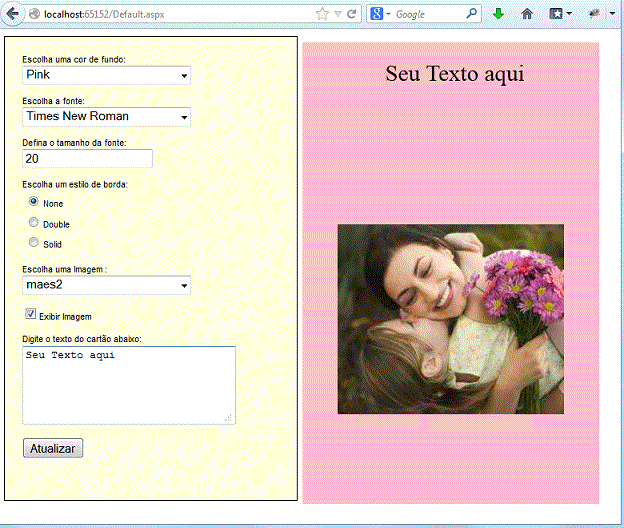Reload the page with the refresh icon

(x=351, y=14)
